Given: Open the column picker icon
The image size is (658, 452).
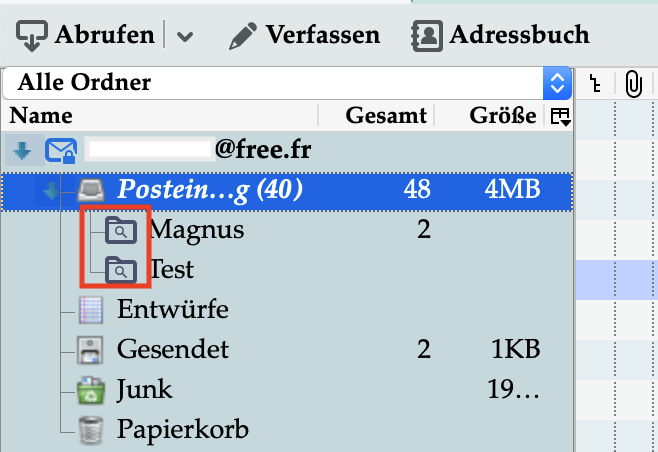Looking at the screenshot, I should 559,117.
